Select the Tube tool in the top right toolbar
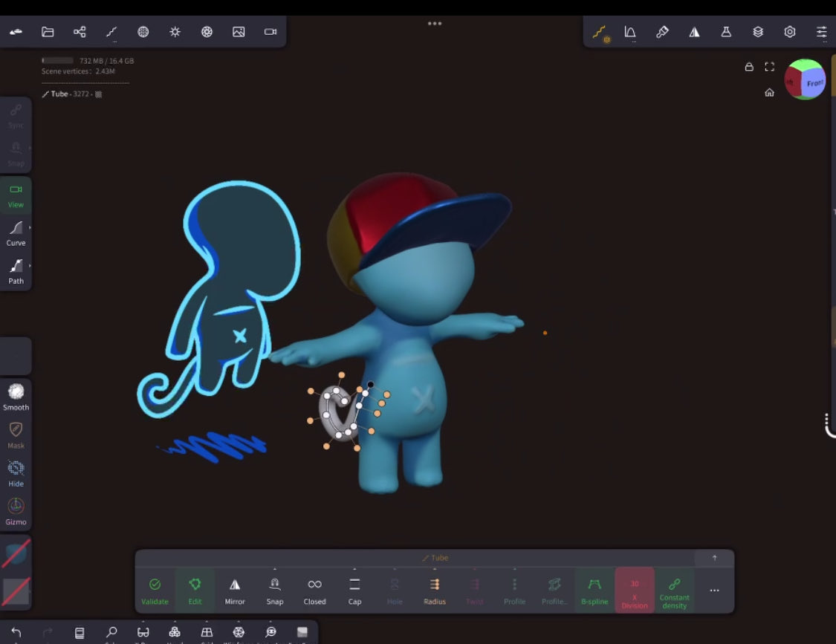836x644 pixels. [600, 32]
